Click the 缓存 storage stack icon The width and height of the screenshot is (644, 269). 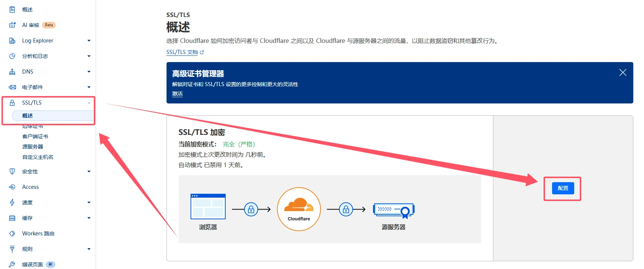coord(12,218)
